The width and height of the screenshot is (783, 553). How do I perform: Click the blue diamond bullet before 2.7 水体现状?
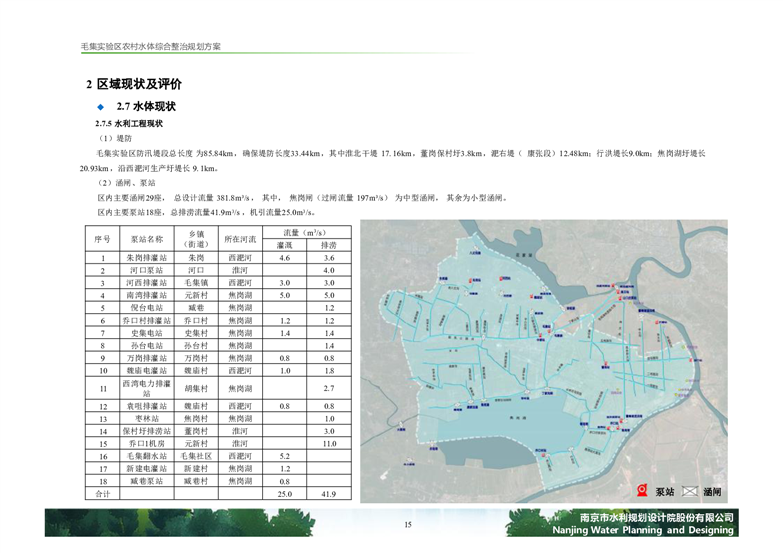(x=100, y=106)
